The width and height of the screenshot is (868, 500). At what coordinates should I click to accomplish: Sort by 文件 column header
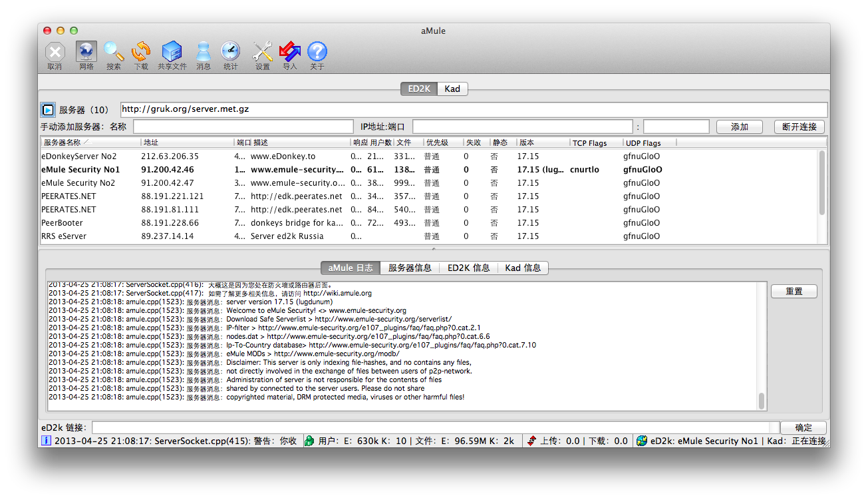[x=408, y=142]
